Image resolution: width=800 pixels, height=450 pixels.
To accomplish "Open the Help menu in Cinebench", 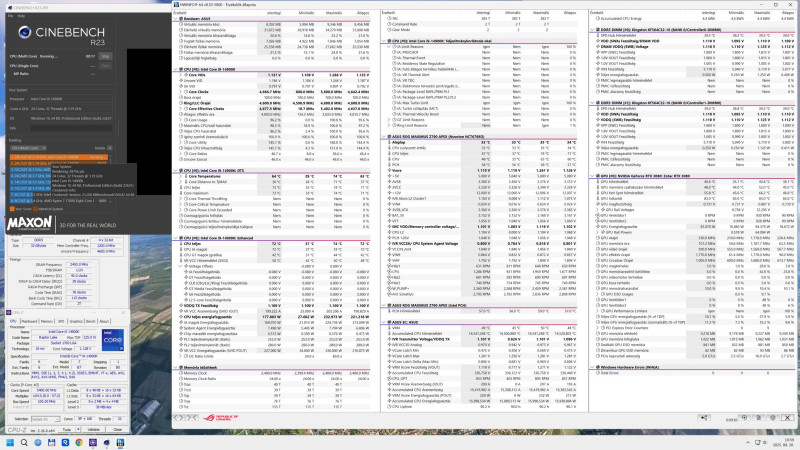I will 21,16.
